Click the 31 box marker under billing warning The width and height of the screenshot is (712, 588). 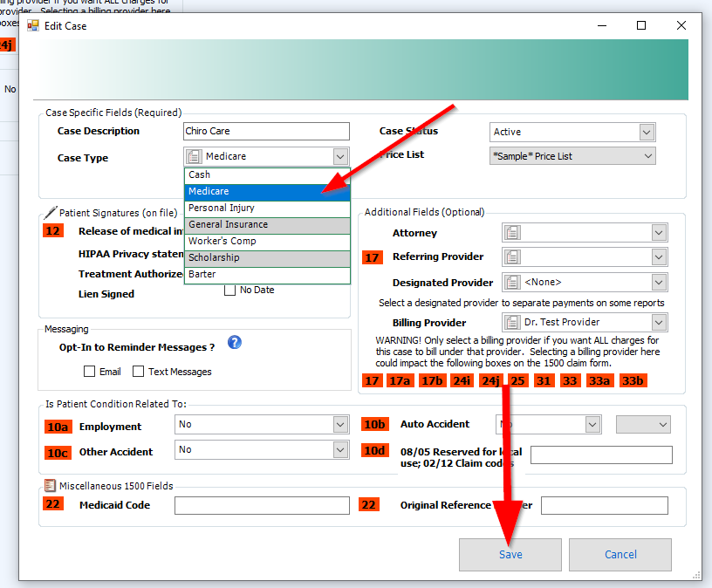point(544,380)
